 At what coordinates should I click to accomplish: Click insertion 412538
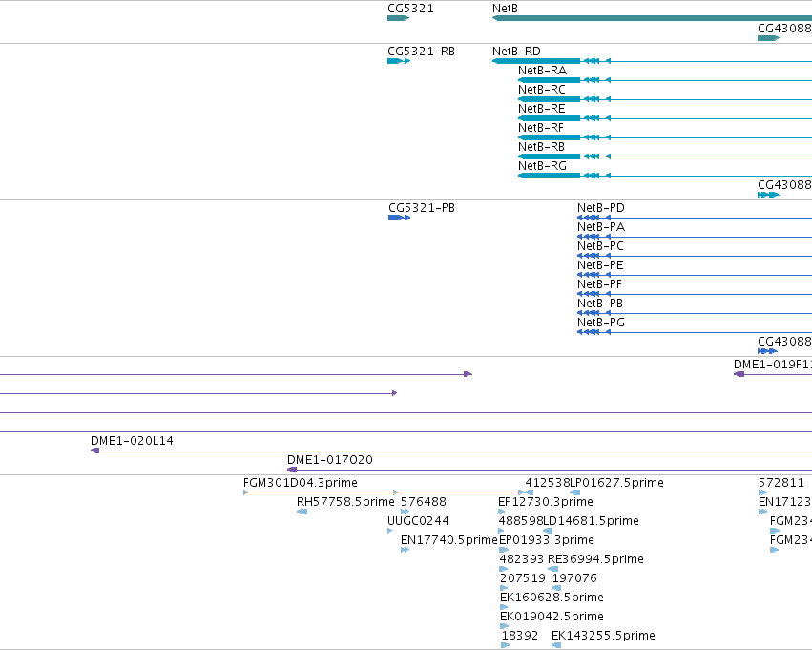[530, 493]
